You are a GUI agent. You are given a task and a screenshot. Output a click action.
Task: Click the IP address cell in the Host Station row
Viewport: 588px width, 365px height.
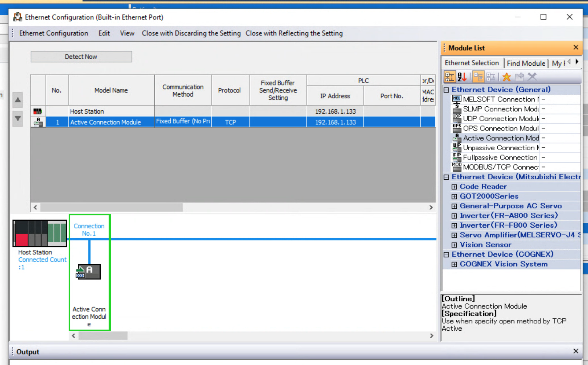pyautogui.click(x=335, y=111)
